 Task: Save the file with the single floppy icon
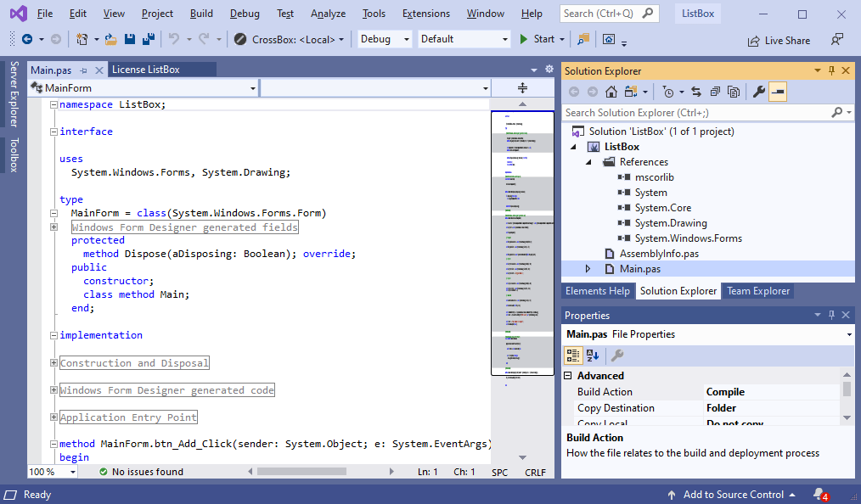click(x=130, y=39)
